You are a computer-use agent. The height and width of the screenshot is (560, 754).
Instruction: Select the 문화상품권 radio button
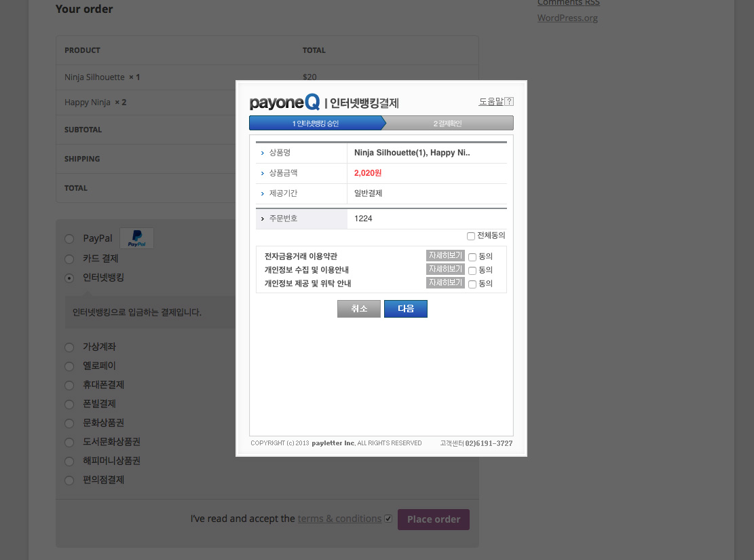tap(69, 424)
